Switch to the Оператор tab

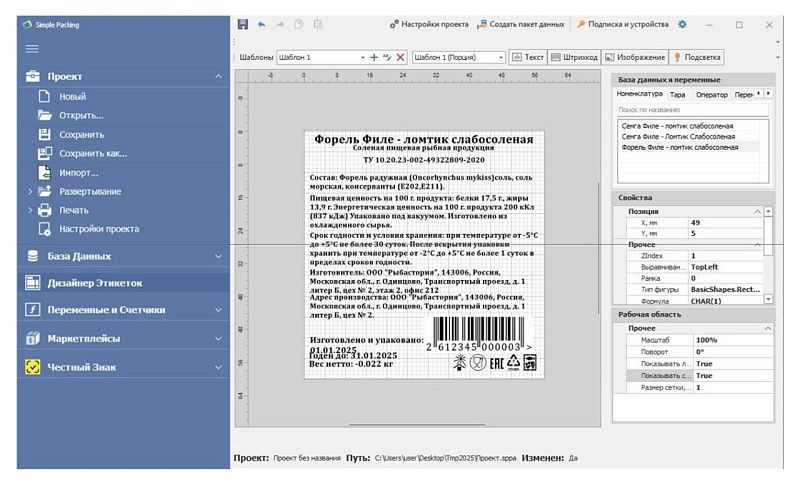click(712, 94)
